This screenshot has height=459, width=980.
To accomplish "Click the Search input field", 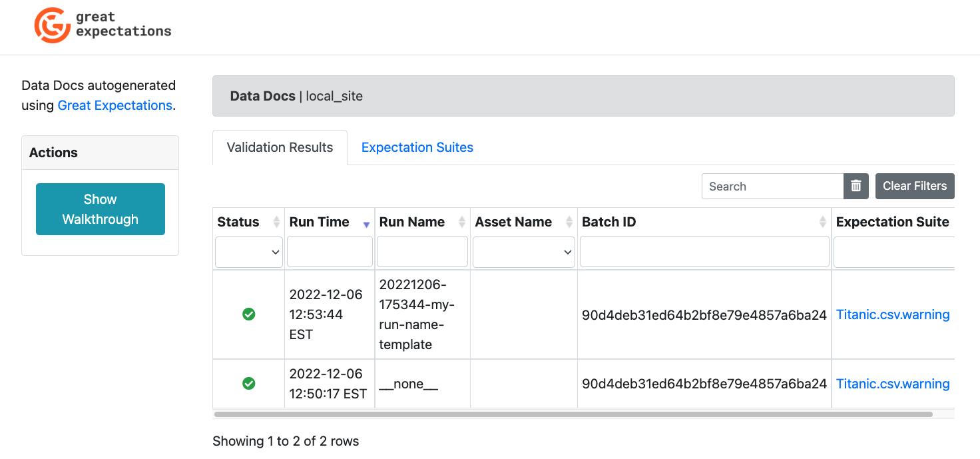I will tap(772, 186).
